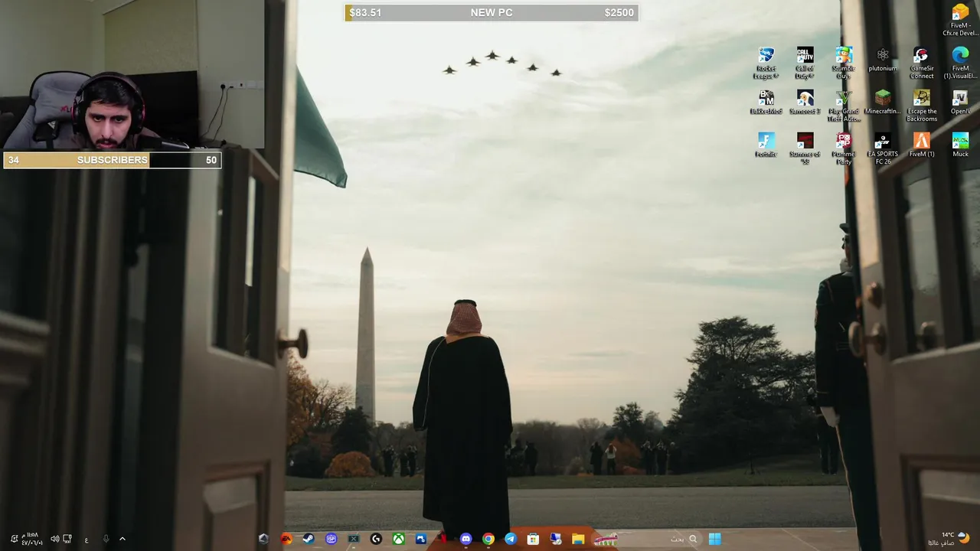Open the taskbar clock and date

click(31, 539)
